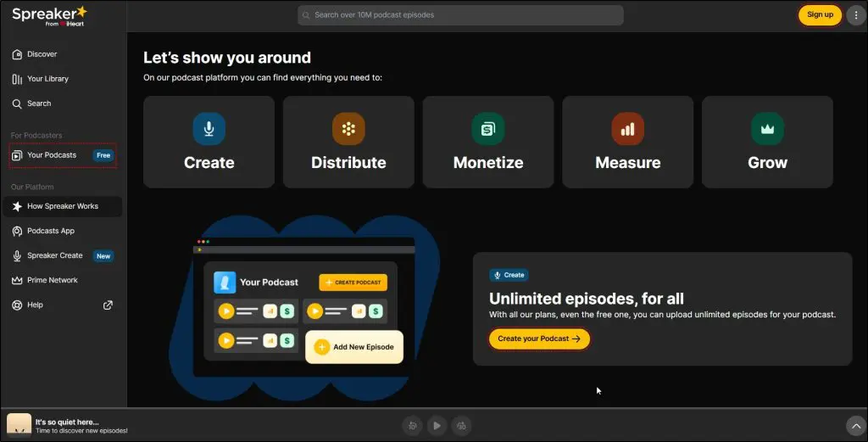The height and width of the screenshot is (442, 868).
Task: Open the three-dot more options menu
Action: (856, 15)
